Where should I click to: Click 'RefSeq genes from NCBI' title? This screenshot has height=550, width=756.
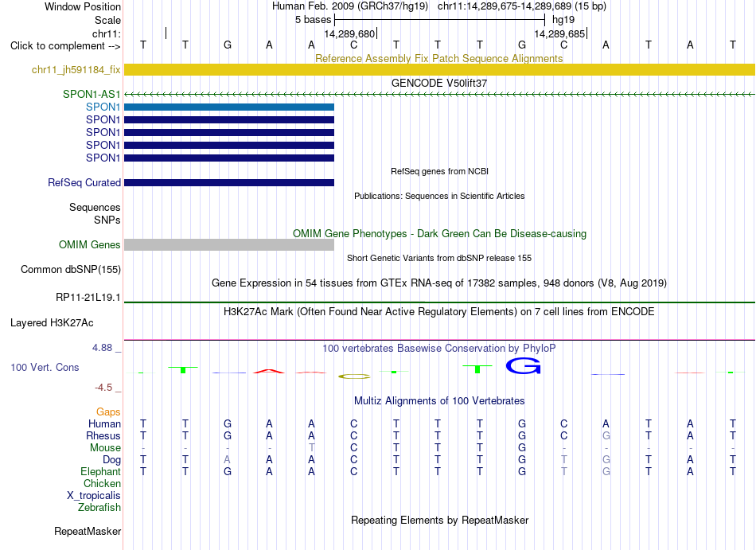tap(439, 171)
